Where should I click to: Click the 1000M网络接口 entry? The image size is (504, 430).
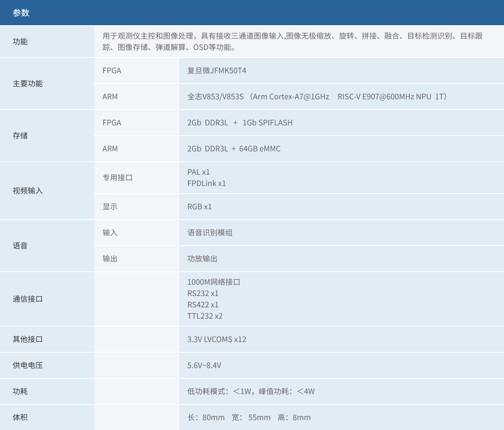click(x=214, y=282)
